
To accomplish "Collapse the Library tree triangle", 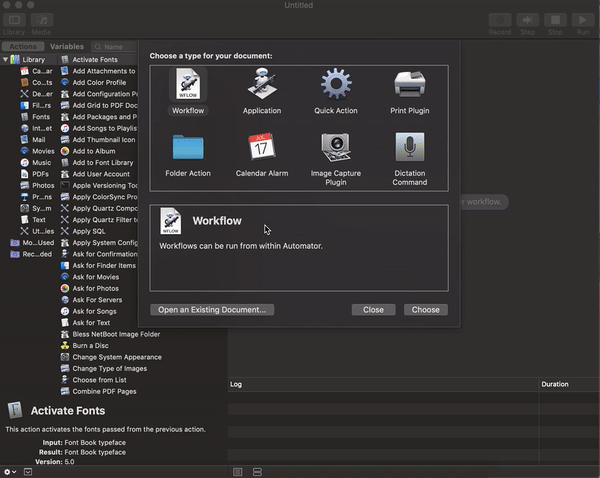I will click(5, 59).
